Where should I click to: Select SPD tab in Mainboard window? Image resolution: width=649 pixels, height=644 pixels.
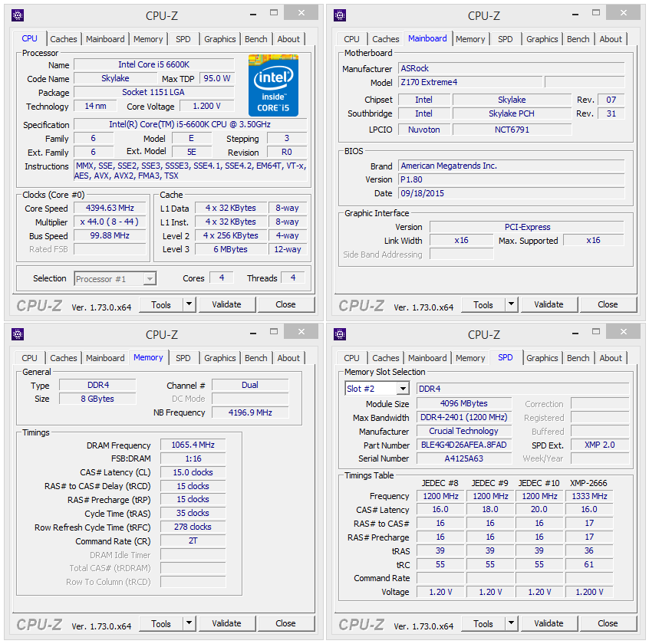[505, 39]
